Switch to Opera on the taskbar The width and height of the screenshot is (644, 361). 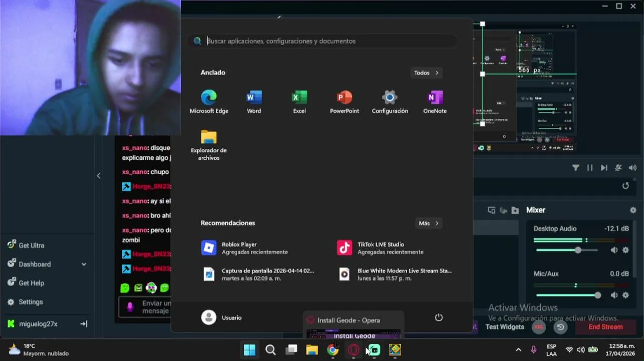point(354,350)
